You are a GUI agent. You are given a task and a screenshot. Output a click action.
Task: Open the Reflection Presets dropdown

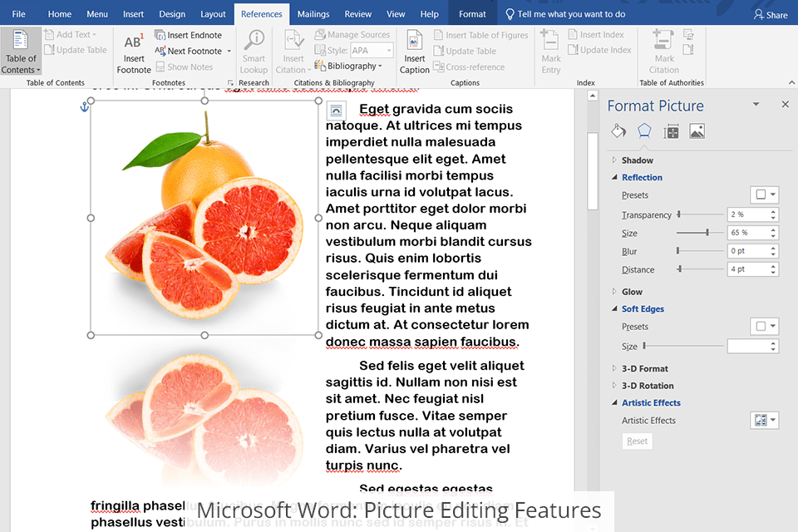[766, 195]
